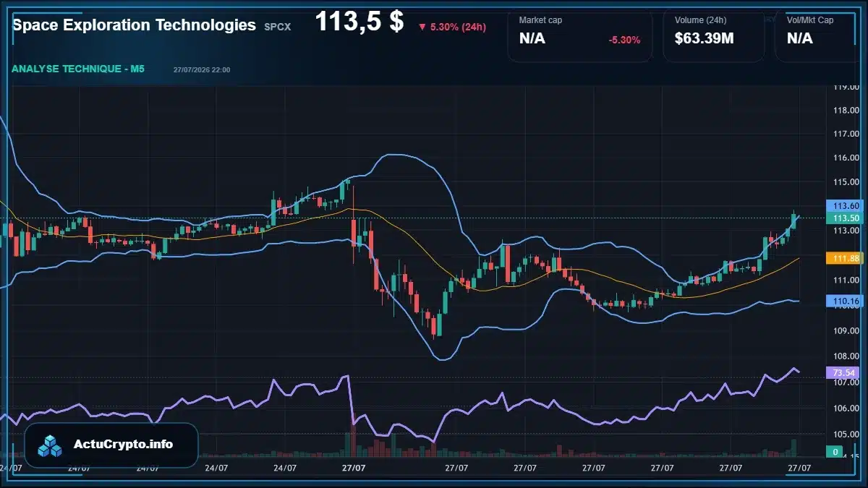Click the Vol/Mkt Cap card
The image size is (868, 488).
click(x=817, y=36)
